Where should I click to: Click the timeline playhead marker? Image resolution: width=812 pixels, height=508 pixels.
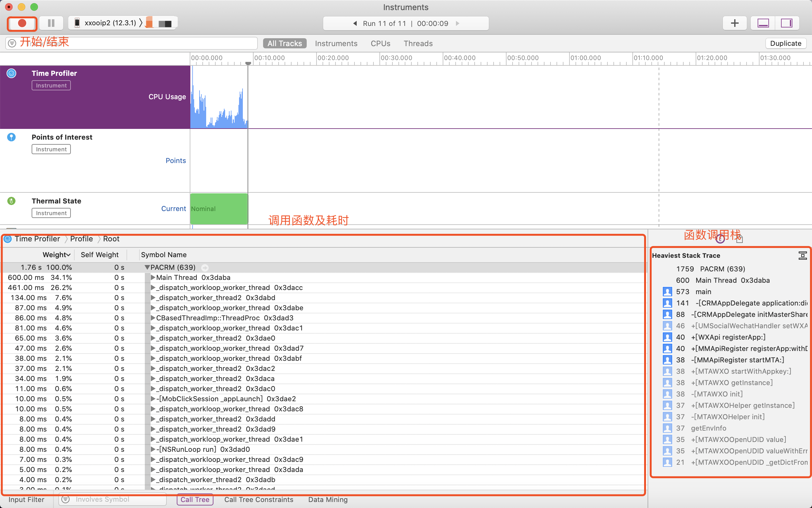(248, 63)
